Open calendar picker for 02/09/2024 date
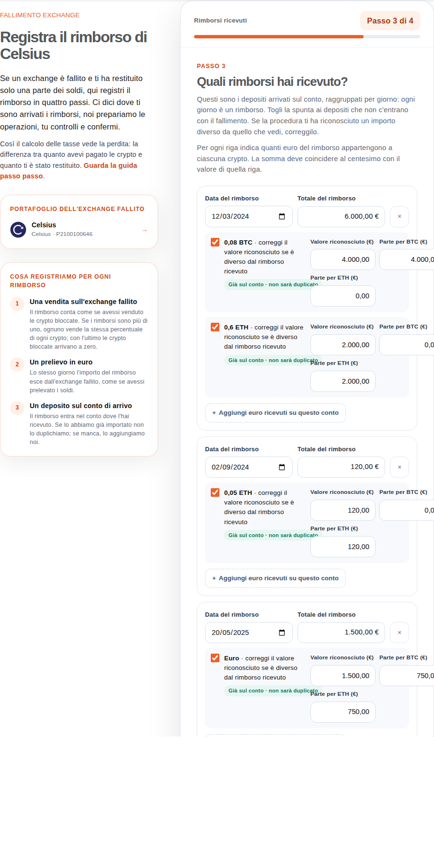Image resolution: width=434 pixels, height=868 pixels. (282, 467)
